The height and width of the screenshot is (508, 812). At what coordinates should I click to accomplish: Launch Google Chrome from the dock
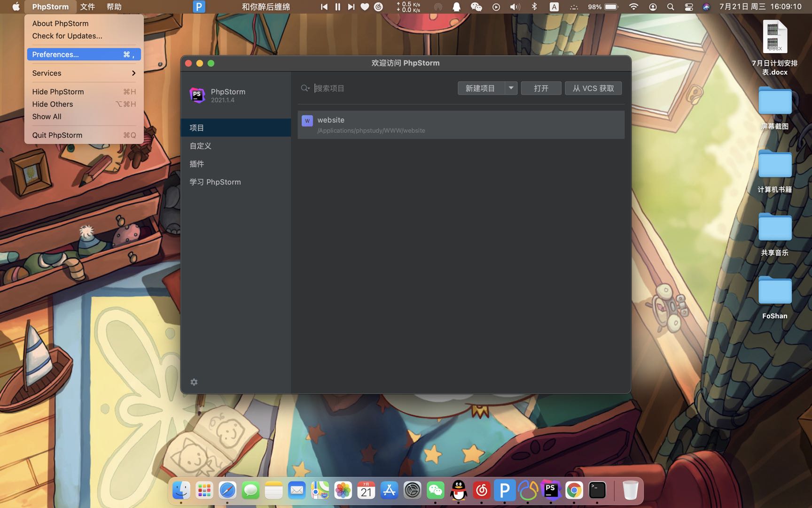pos(574,491)
